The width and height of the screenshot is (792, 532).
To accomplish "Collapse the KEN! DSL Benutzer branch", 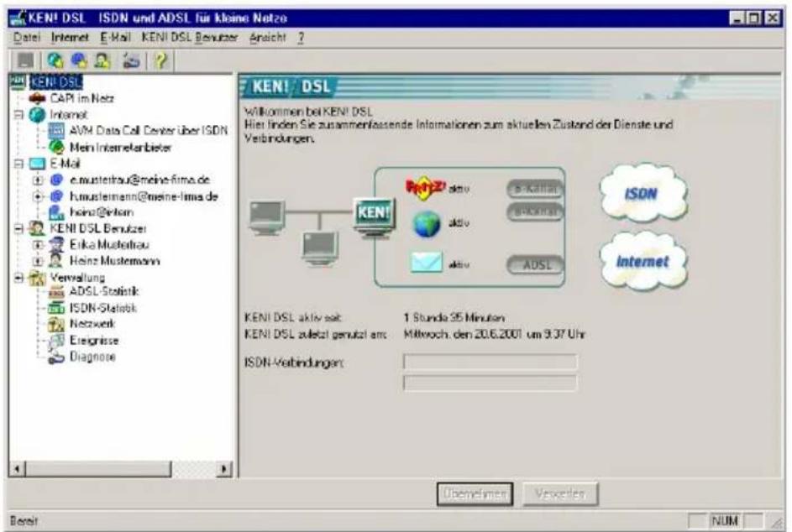I will [18, 228].
